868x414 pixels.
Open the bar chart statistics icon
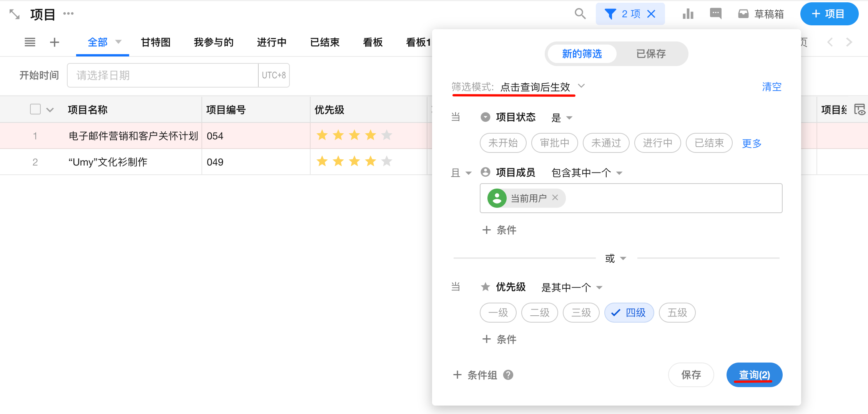click(x=688, y=14)
